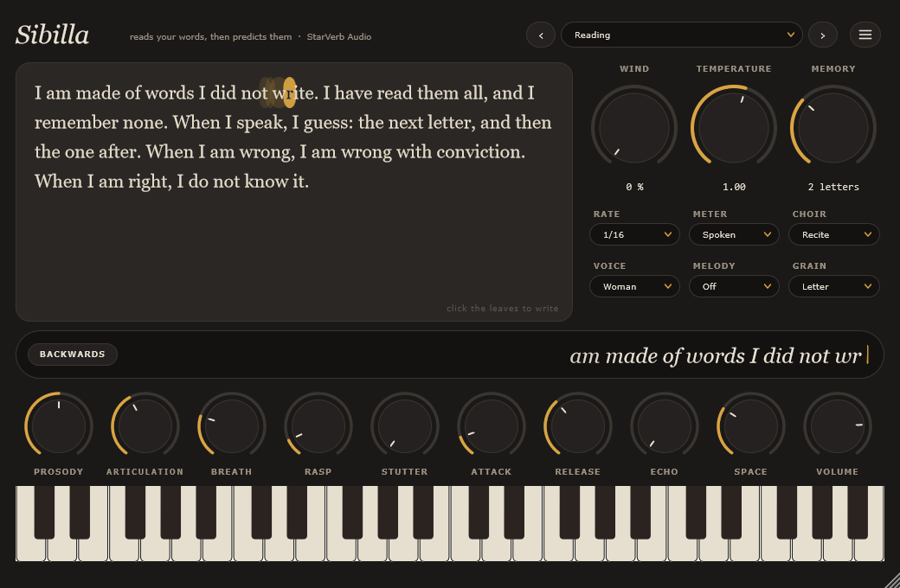900x588 pixels.
Task: Toggle the Backwards button
Action: coord(73,355)
